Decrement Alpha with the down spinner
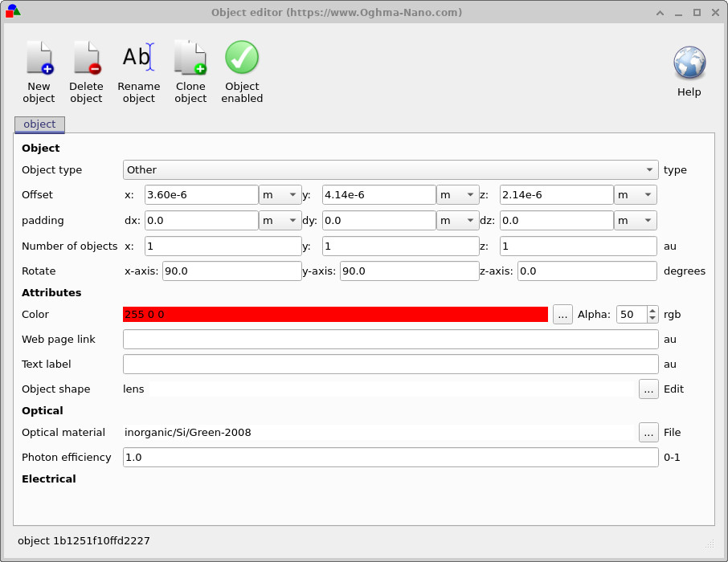728x562 pixels. click(651, 318)
